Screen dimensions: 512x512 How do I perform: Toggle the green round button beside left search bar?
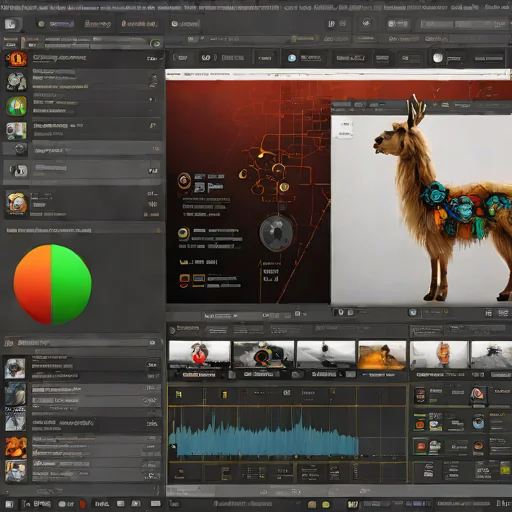pyautogui.click(x=155, y=43)
